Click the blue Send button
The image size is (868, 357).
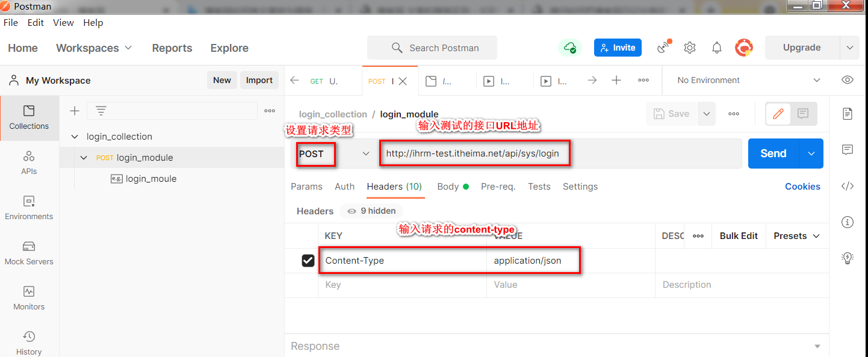(773, 154)
